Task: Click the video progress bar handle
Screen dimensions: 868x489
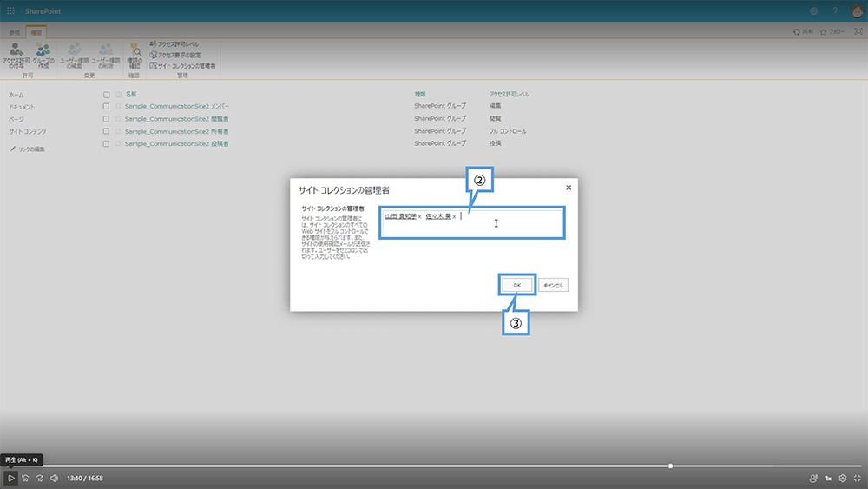Action: tap(670, 466)
